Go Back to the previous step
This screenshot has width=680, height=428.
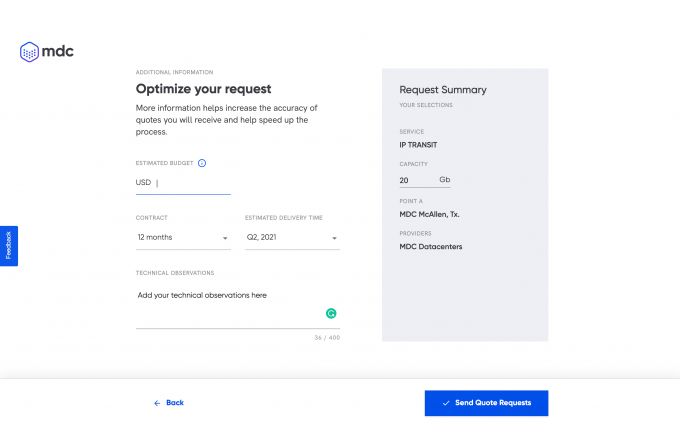tap(169, 403)
